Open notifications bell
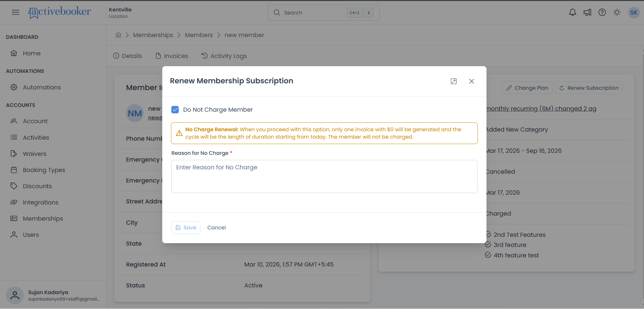 coord(572,12)
